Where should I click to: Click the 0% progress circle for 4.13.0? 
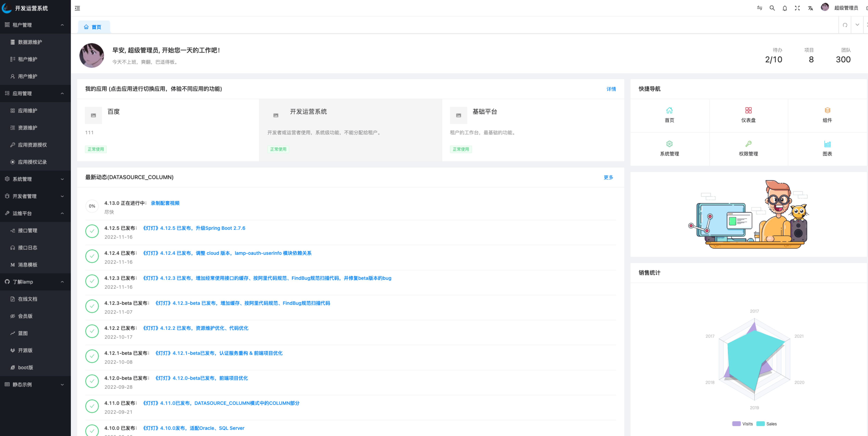point(92,206)
